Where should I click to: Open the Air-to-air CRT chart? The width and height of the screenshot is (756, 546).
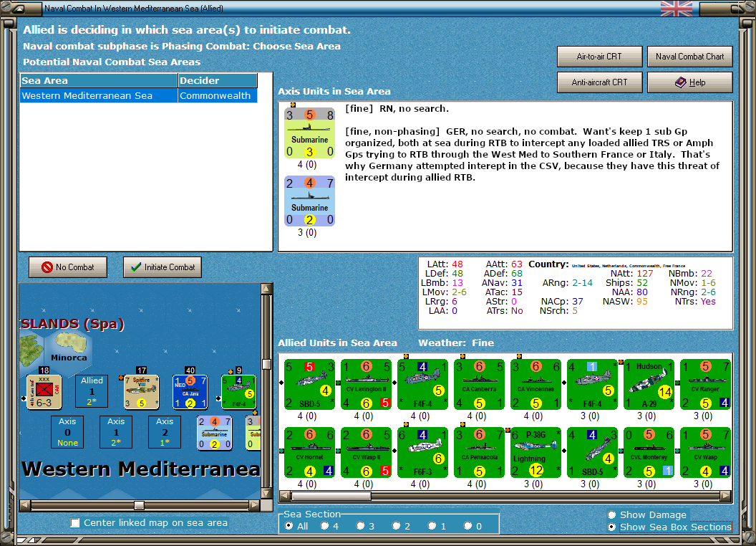click(x=599, y=57)
